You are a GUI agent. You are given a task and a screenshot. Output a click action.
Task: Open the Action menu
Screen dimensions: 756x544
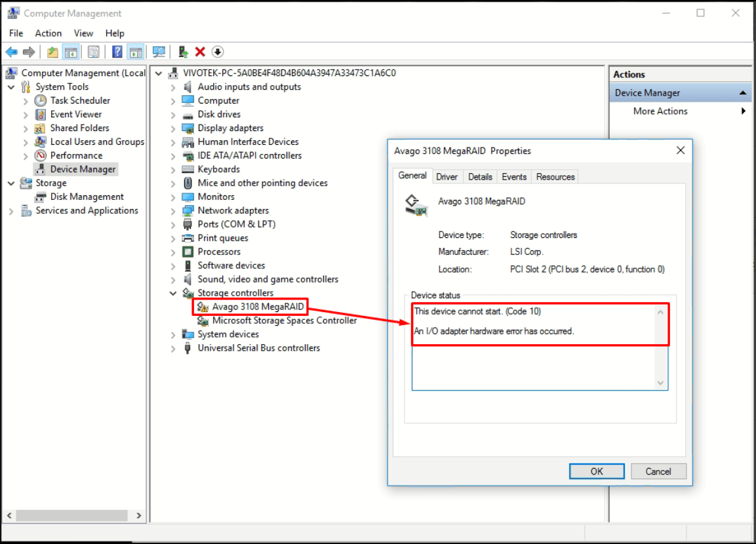pyautogui.click(x=48, y=33)
